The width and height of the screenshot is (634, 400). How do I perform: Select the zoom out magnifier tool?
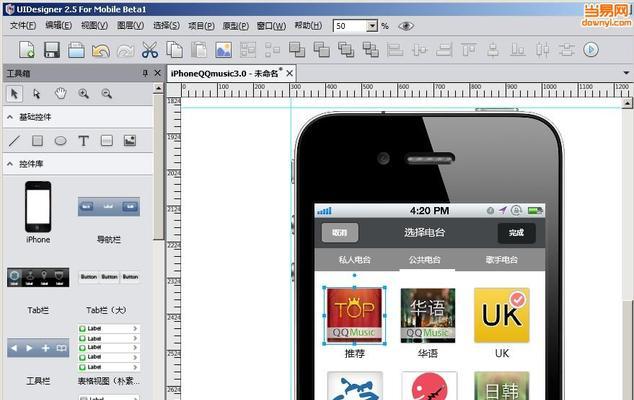tap(107, 94)
